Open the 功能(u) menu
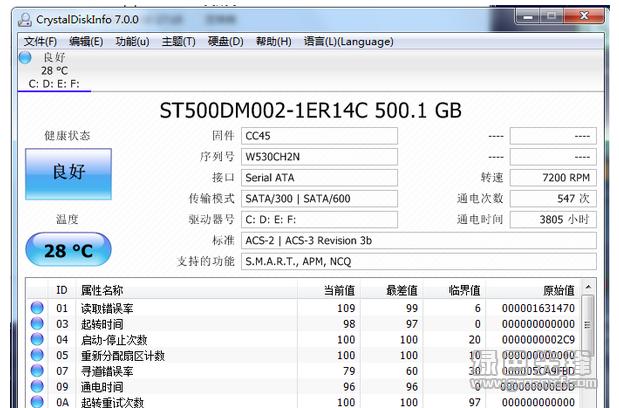The image size is (619, 408). click(x=132, y=41)
